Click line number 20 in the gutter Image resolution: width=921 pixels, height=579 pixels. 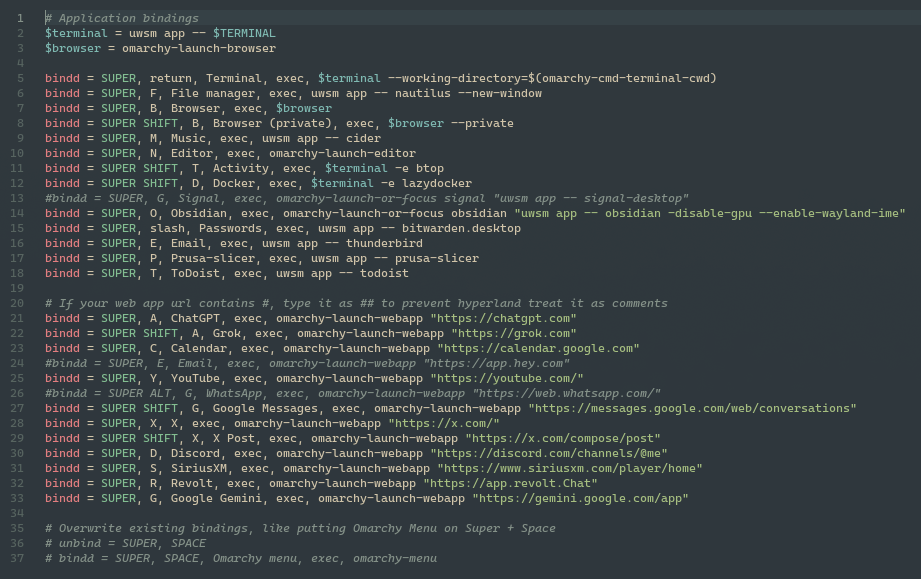click(19, 303)
